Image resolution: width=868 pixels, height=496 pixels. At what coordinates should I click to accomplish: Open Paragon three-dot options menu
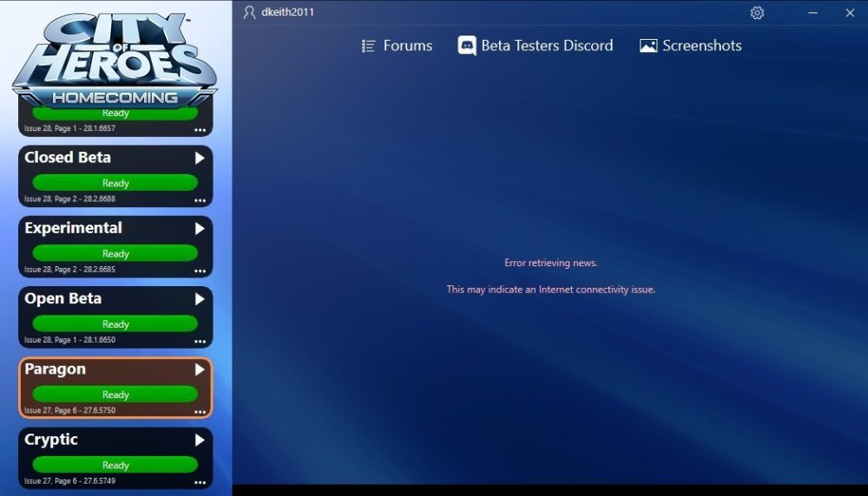pyautogui.click(x=201, y=412)
